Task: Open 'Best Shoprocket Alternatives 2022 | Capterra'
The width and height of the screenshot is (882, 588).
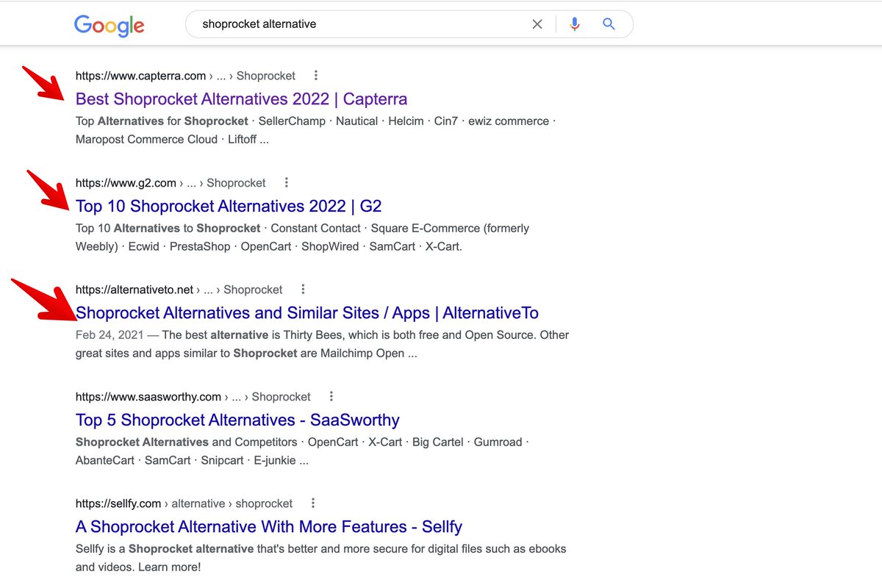Action: (x=241, y=99)
